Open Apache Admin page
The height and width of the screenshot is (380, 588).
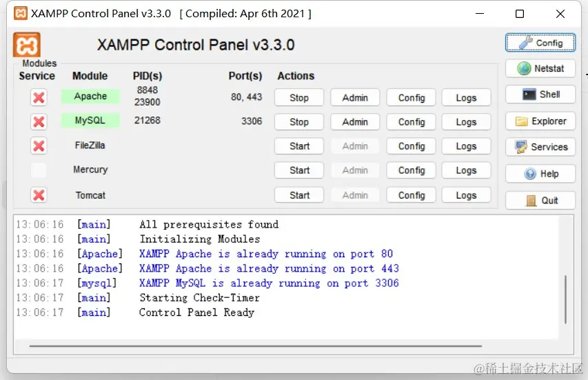[x=355, y=97]
